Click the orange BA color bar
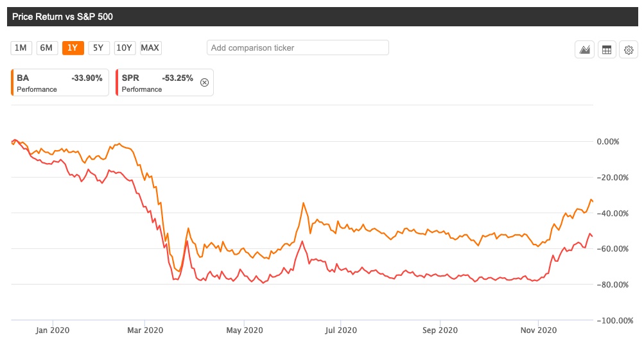 pos(12,83)
